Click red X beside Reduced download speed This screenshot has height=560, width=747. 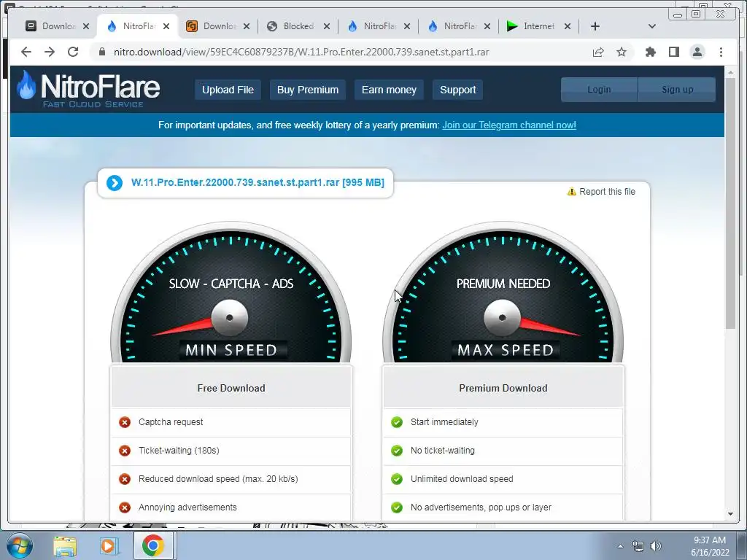125,479
